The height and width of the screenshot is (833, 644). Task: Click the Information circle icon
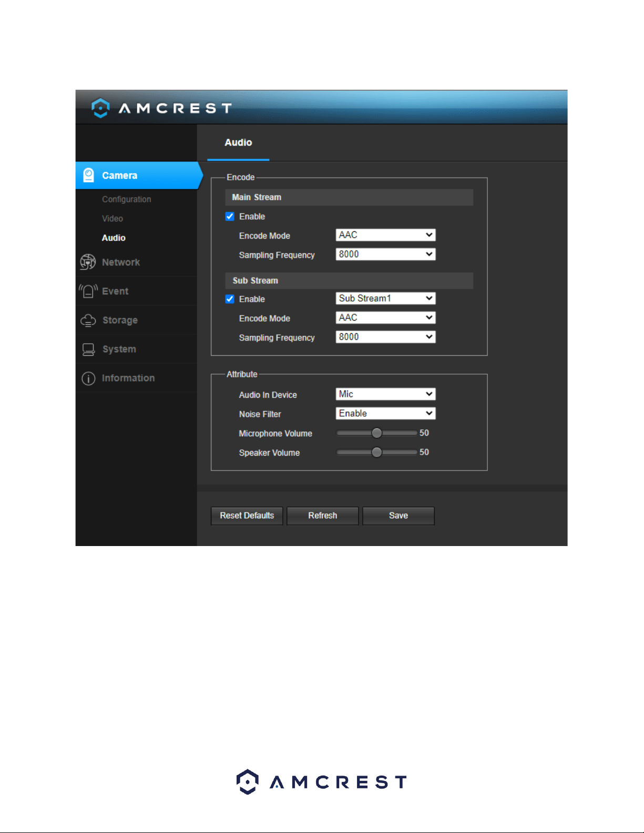(x=88, y=378)
